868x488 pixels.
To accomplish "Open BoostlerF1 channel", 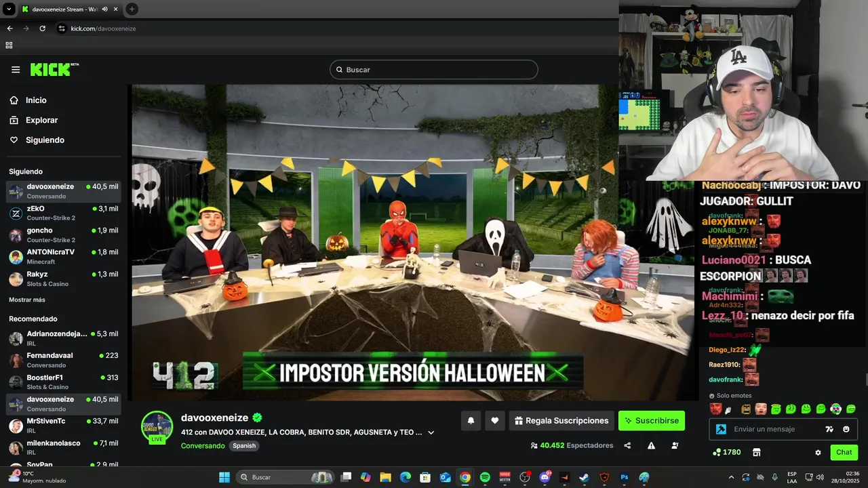I will [x=64, y=382].
